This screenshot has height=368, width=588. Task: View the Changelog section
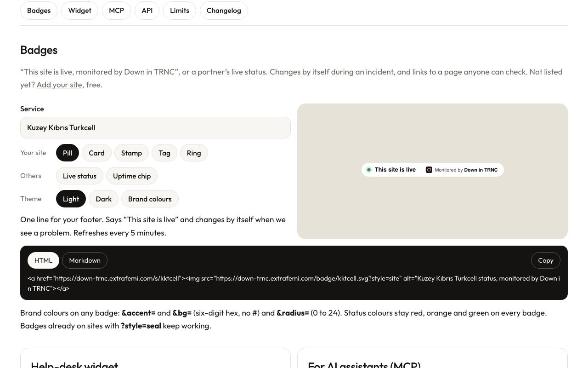pyautogui.click(x=224, y=11)
